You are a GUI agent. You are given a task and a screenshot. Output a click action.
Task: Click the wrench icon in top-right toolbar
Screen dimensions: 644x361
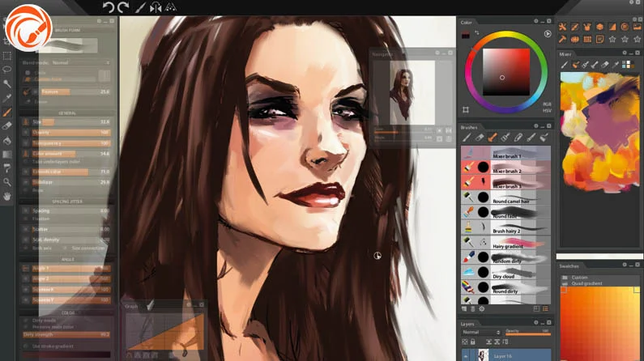coord(562,28)
